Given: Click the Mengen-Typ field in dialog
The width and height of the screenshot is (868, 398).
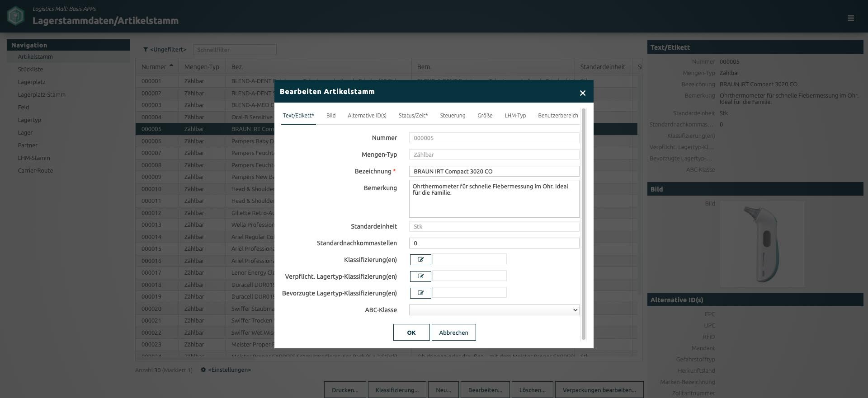Looking at the screenshot, I should coord(494,155).
